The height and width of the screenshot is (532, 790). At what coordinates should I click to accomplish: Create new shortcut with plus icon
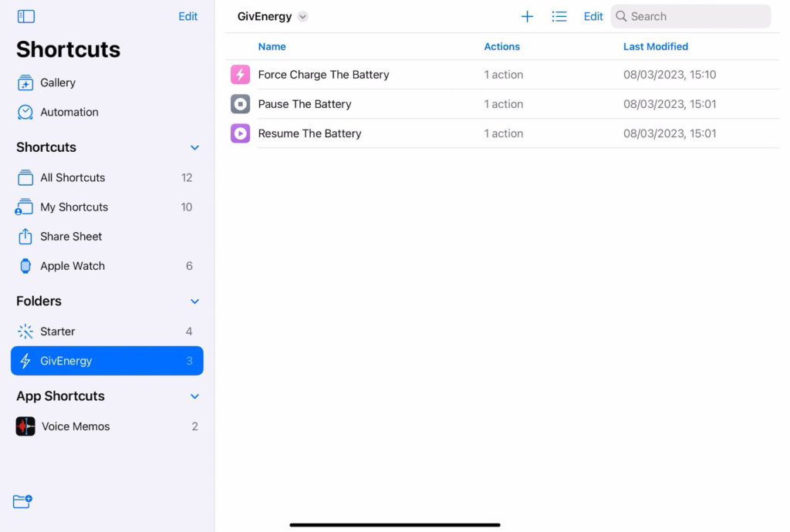pyautogui.click(x=527, y=17)
